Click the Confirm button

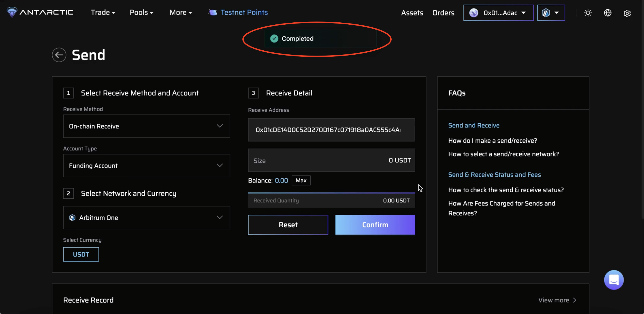pos(375,225)
